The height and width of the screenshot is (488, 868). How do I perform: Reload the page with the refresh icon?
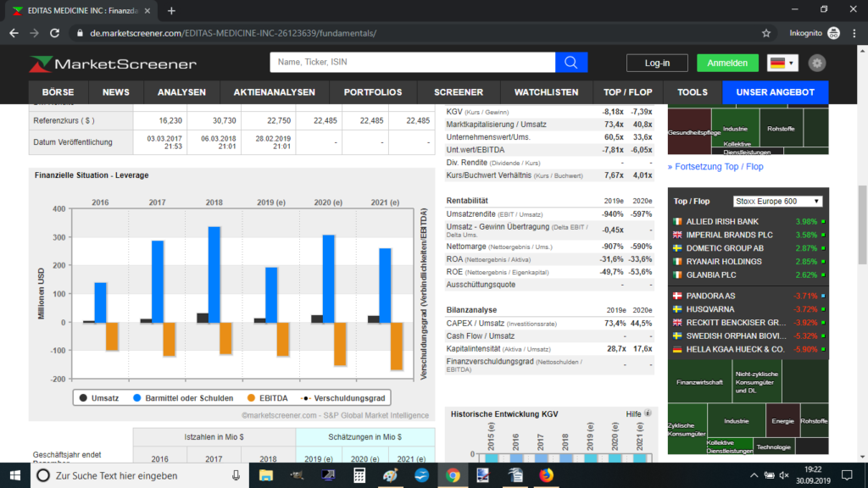point(54,33)
